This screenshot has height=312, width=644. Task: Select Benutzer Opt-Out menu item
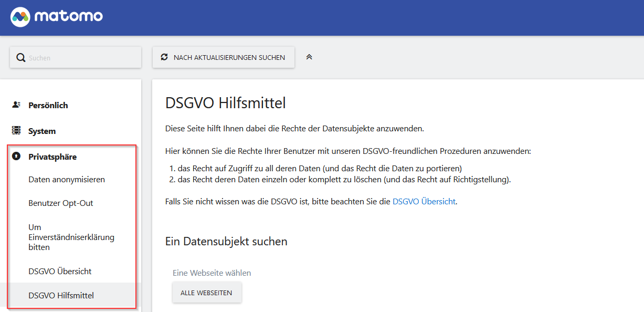(61, 203)
